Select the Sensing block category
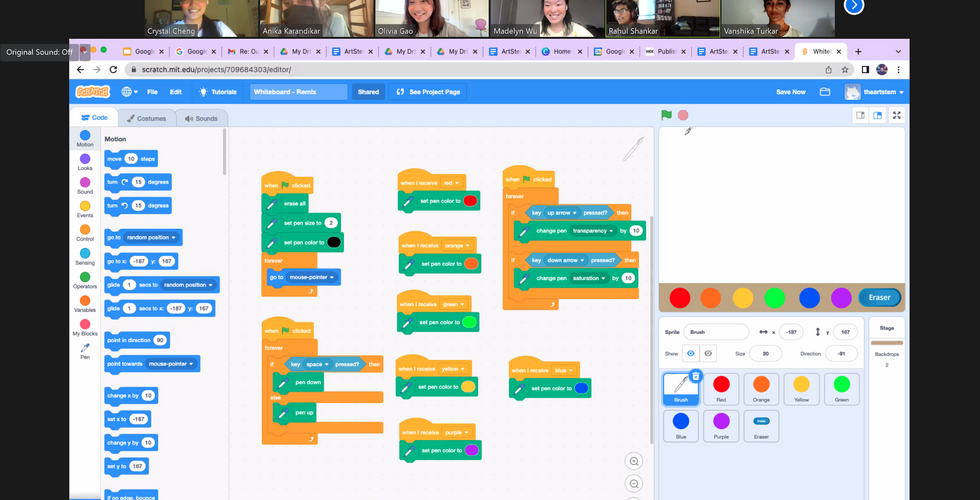Screen dimensions: 980x500 click(x=85, y=257)
